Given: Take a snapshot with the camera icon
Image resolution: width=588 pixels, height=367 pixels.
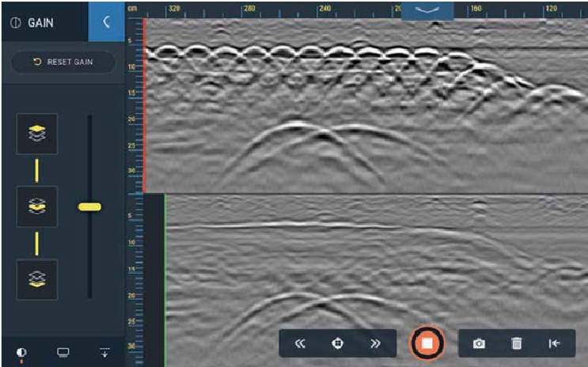Looking at the screenshot, I should (479, 343).
